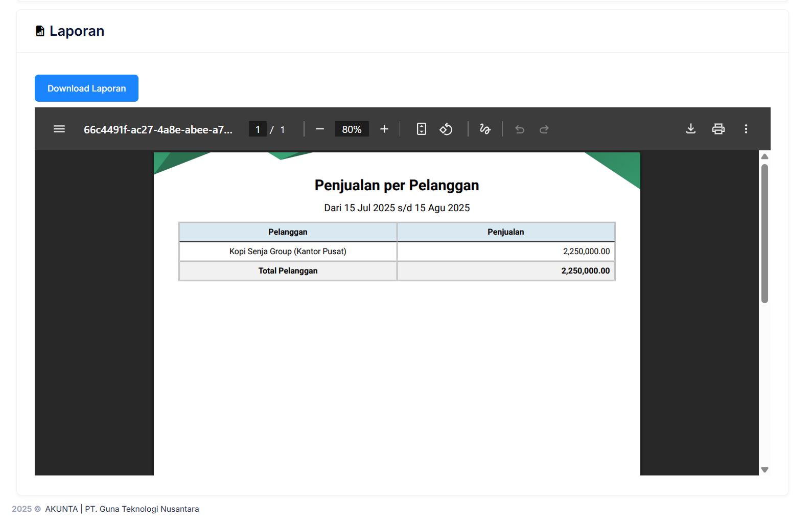This screenshot has width=812, height=523.
Task: Open the PDF viewer sidebar menu
Action: tap(59, 129)
